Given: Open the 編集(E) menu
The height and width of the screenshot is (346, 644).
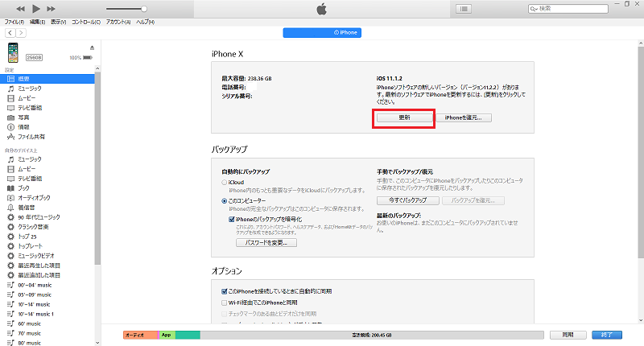Looking at the screenshot, I should 37,23.
